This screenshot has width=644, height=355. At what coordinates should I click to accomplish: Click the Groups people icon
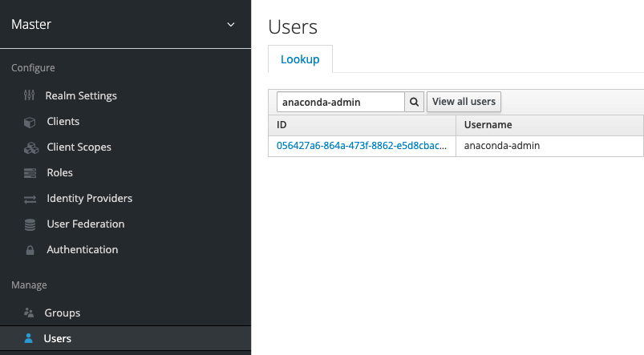click(x=29, y=313)
